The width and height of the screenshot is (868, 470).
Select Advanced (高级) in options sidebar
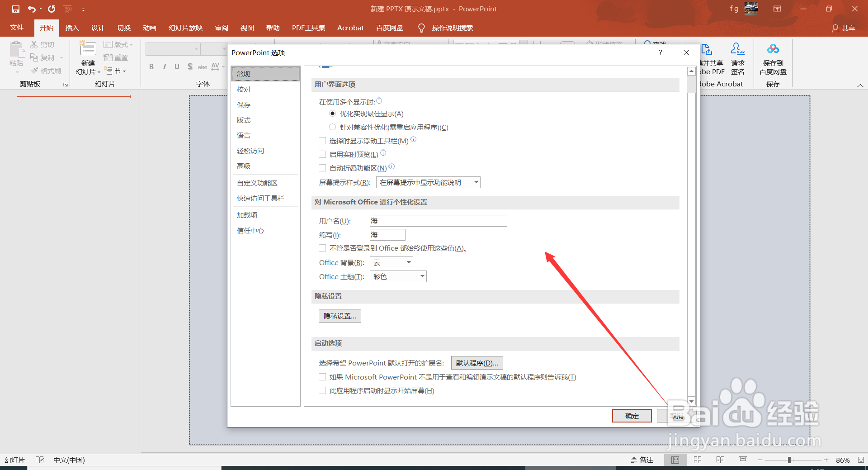pos(265,166)
